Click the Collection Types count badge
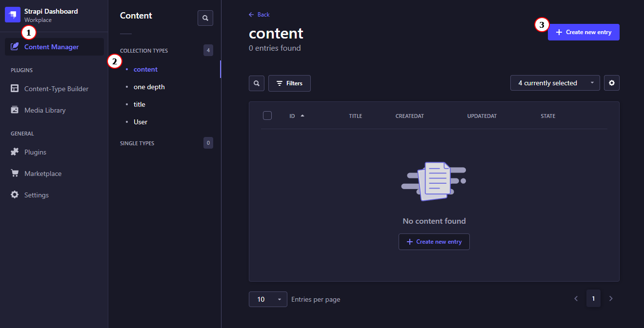 coord(208,50)
